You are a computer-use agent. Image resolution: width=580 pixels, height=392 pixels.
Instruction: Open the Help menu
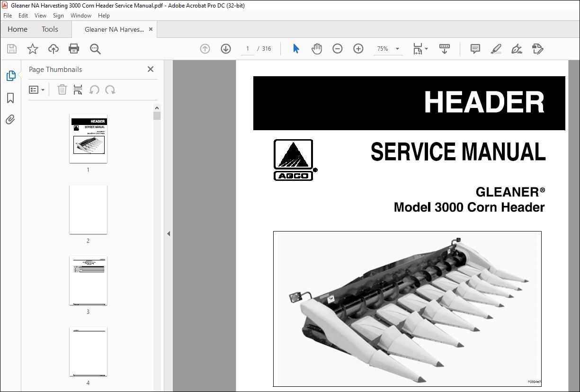(104, 16)
